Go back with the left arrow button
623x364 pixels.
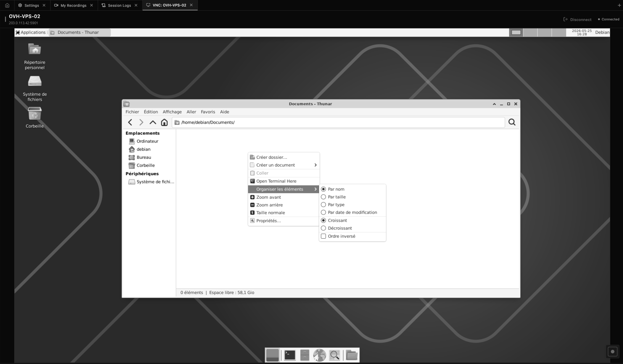[x=130, y=122]
